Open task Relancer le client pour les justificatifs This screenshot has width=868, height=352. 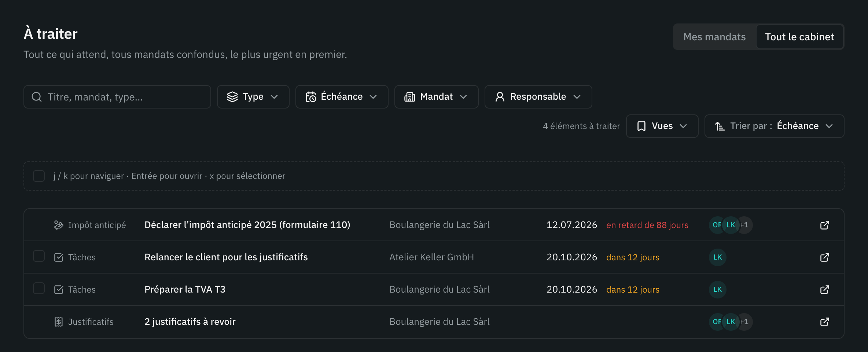226,257
